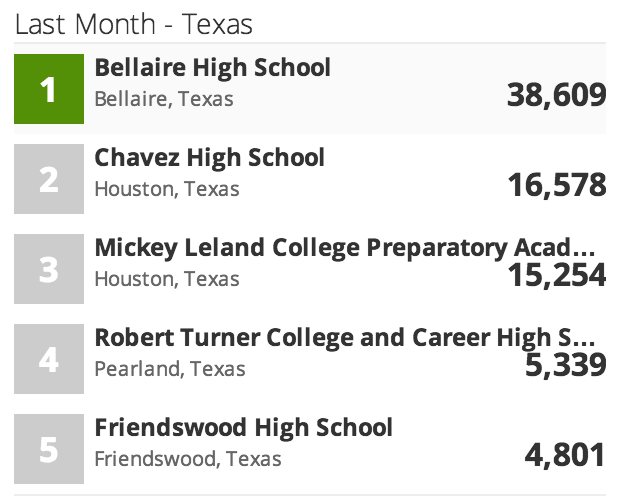Viewport: 626px width, 504px height.
Task: Click the green rank 1 badge
Action: (x=49, y=89)
